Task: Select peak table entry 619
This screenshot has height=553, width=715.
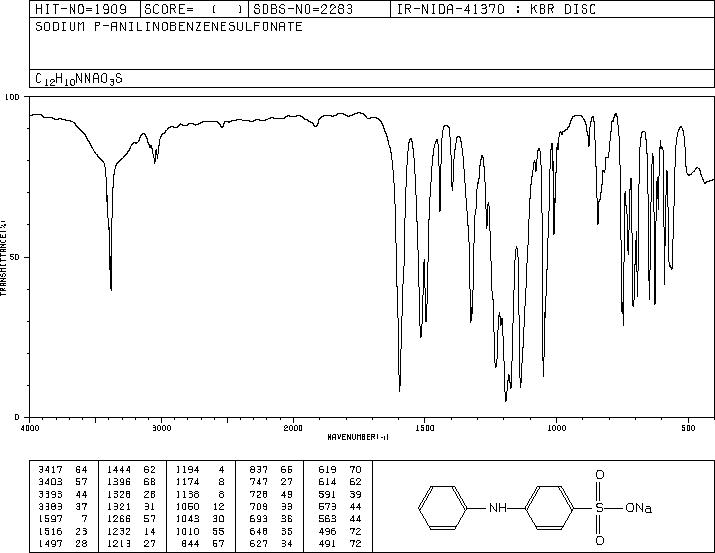Action: tap(327, 470)
